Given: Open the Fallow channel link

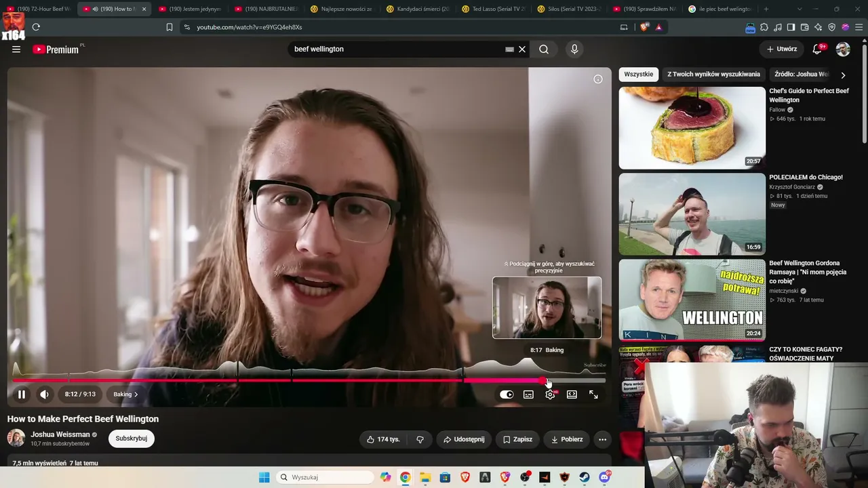Looking at the screenshot, I should point(777,110).
